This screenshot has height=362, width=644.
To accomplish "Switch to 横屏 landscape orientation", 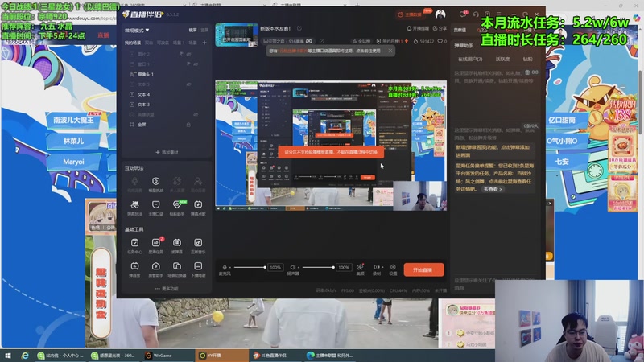I will point(192,30).
